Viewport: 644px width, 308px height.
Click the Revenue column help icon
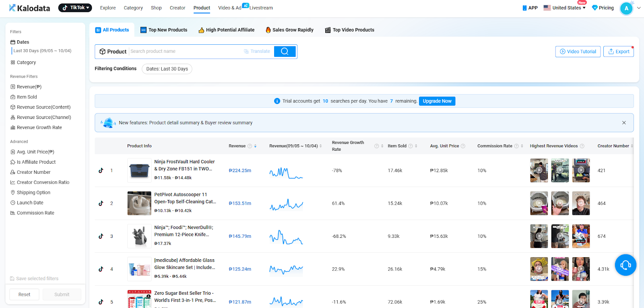[250, 146]
